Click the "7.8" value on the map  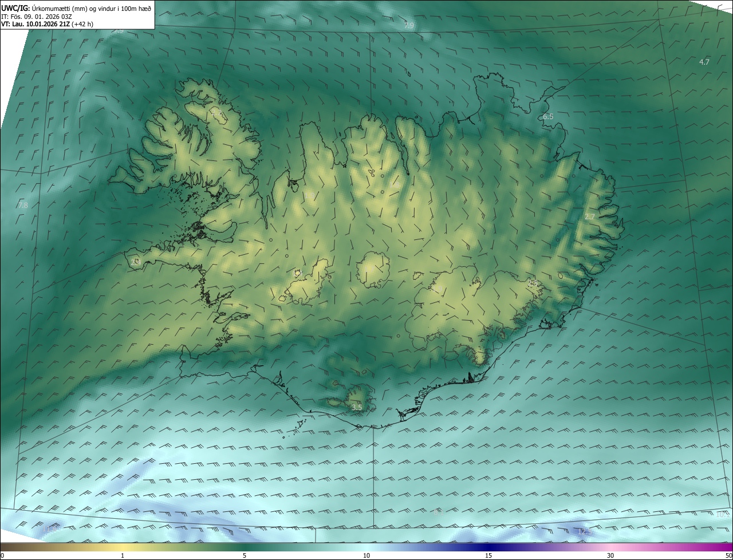pos(23,205)
